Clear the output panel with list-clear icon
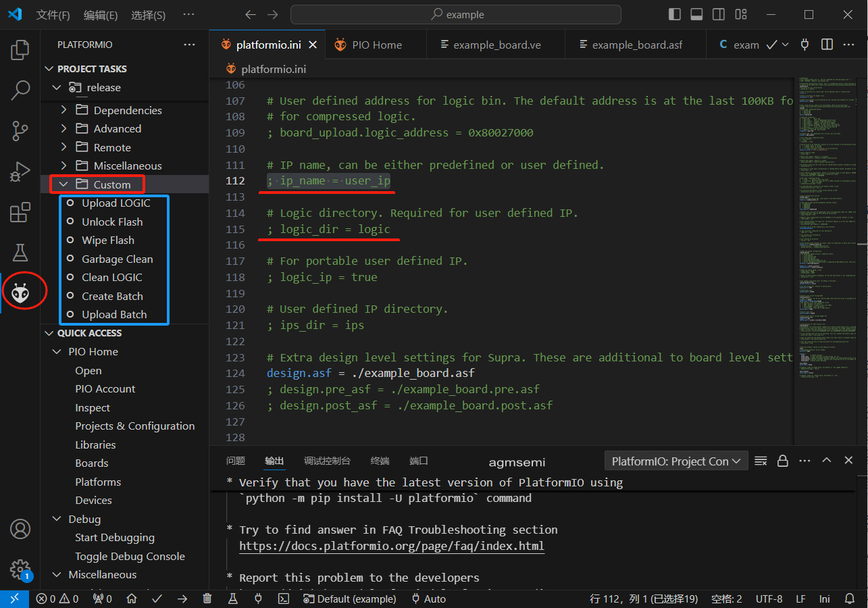The height and width of the screenshot is (608, 868). pyautogui.click(x=761, y=461)
